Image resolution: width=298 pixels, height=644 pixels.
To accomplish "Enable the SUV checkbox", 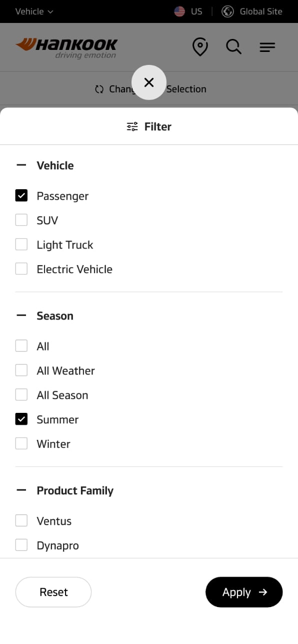I will 21,220.
